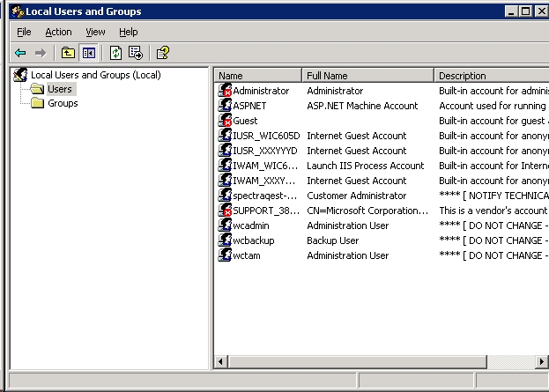Sort list by Name column header
This screenshot has width=549, height=392.
coord(257,76)
